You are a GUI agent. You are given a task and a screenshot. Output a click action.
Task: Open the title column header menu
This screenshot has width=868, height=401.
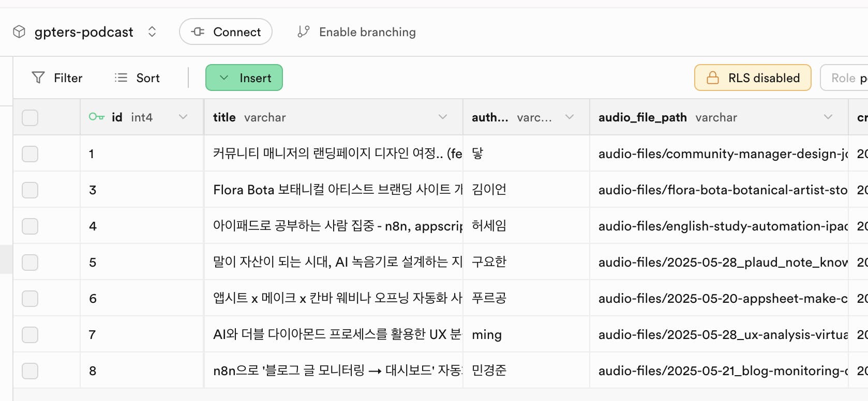pos(443,117)
